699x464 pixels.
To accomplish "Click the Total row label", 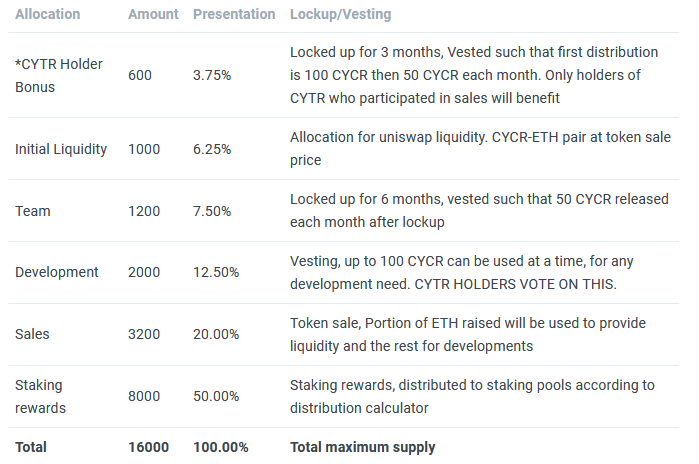I will [31, 447].
